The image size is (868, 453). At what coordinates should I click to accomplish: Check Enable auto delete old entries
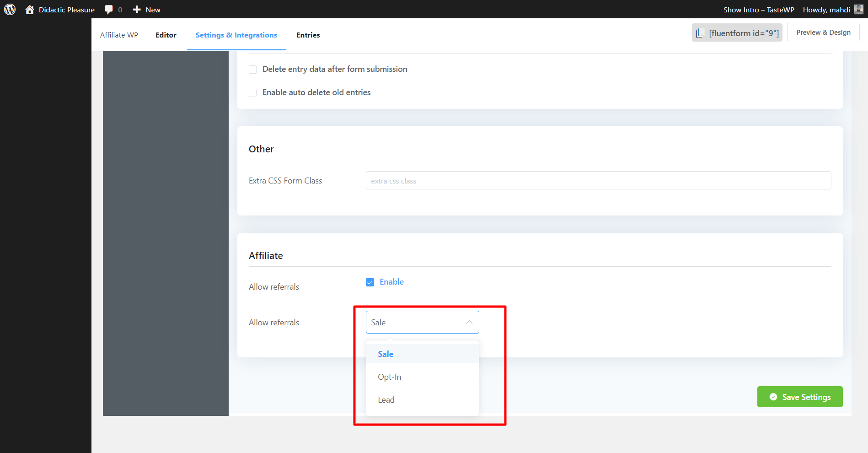[253, 93]
